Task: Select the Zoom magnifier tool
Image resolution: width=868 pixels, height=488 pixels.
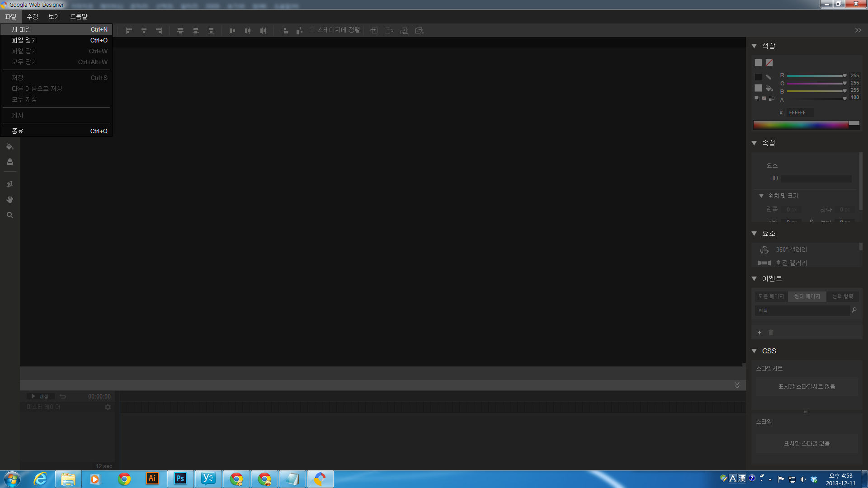Action: click(9, 215)
